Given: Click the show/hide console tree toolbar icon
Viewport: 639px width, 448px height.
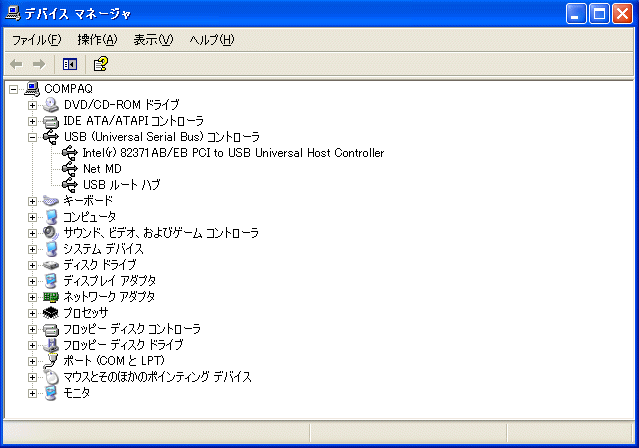Looking at the screenshot, I should [70, 64].
